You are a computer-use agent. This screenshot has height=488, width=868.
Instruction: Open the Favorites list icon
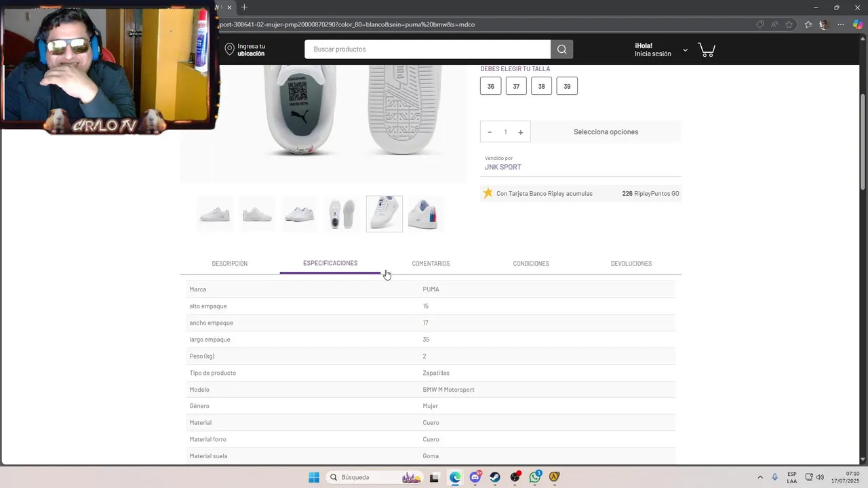808,24
